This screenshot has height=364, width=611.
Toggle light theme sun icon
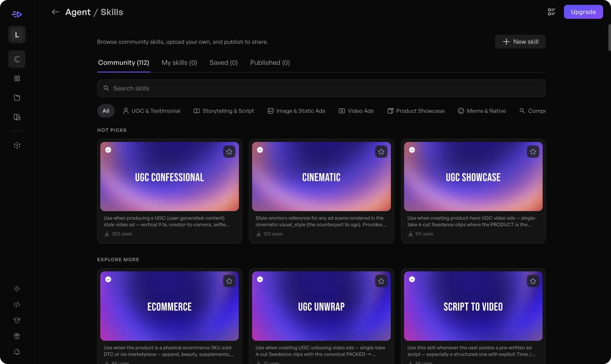(17, 289)
